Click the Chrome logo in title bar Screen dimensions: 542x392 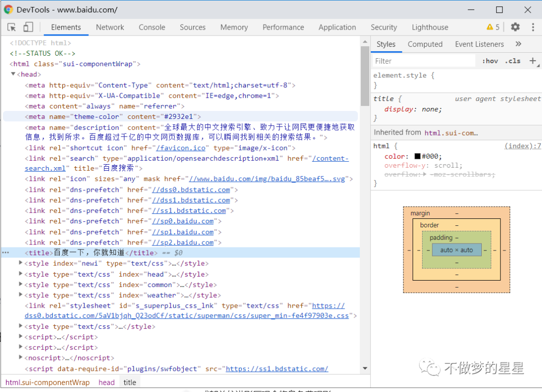pyautogui.click(x=9, y=10)
